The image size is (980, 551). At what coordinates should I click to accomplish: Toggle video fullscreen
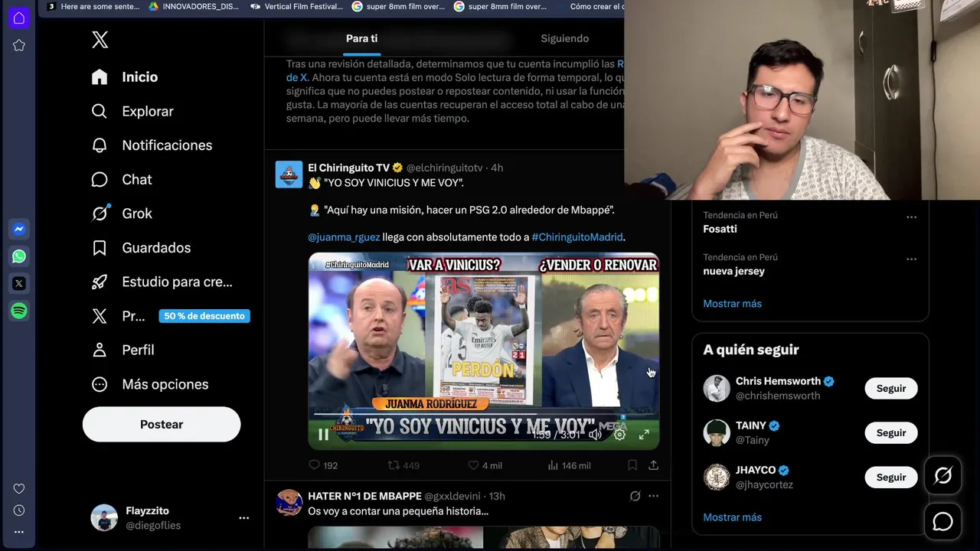coord(644,435)
